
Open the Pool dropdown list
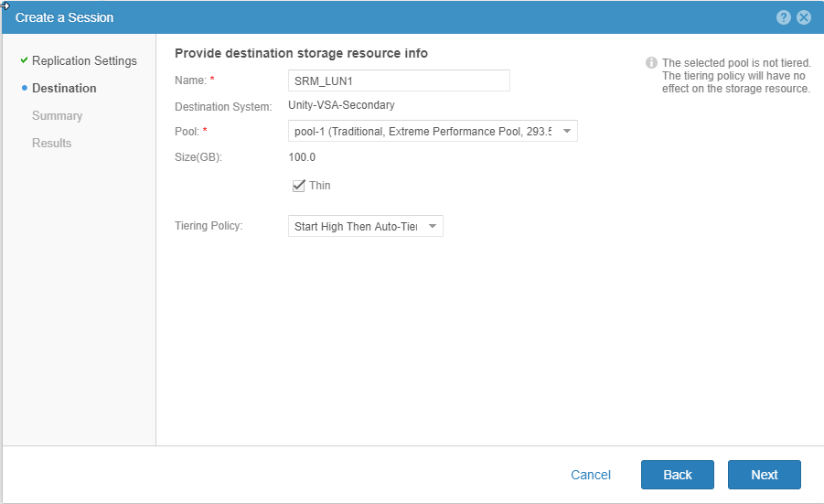pyautogui.click(x=567, y=132)
